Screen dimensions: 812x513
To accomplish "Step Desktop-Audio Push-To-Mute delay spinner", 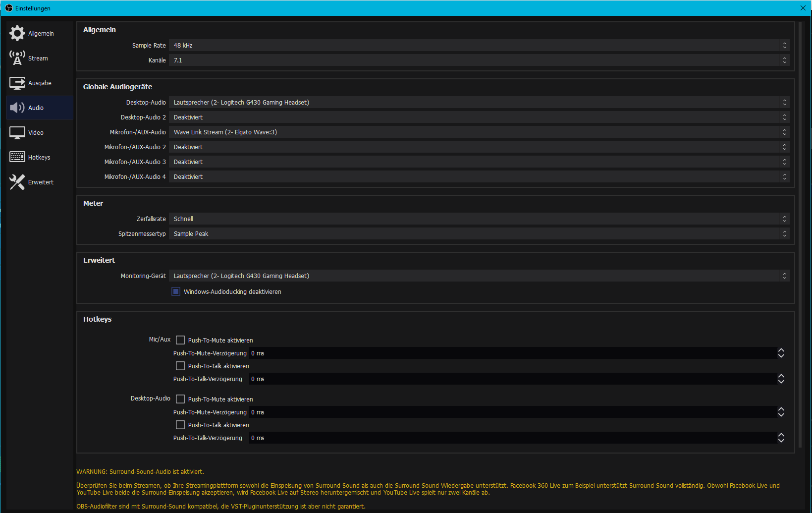I will pos(781,412).
